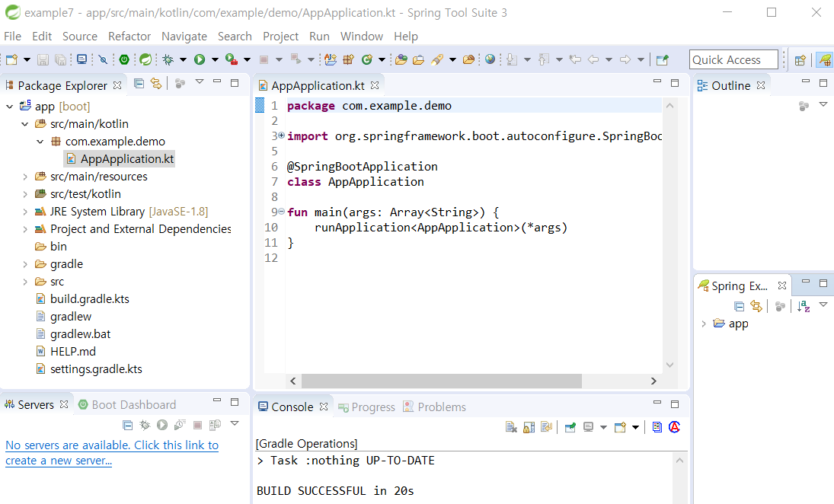Click the green Run play icon
The image size is (834, 504).
[200, 59]
